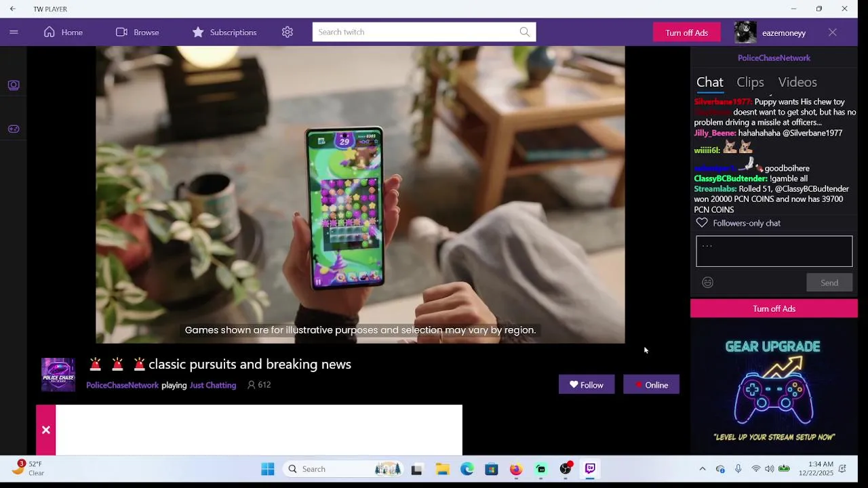
Task: Open Microsoft Edge from taskbar
Action: coord(467,469)
